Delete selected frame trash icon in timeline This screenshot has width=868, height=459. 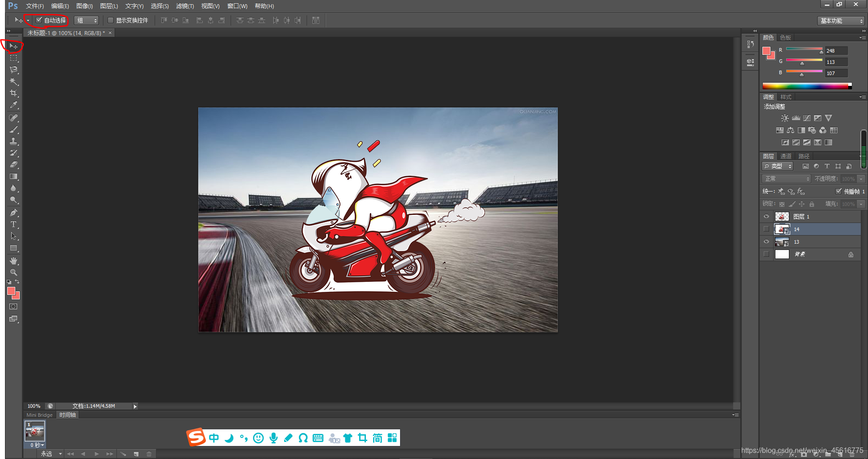pos(149,454)
